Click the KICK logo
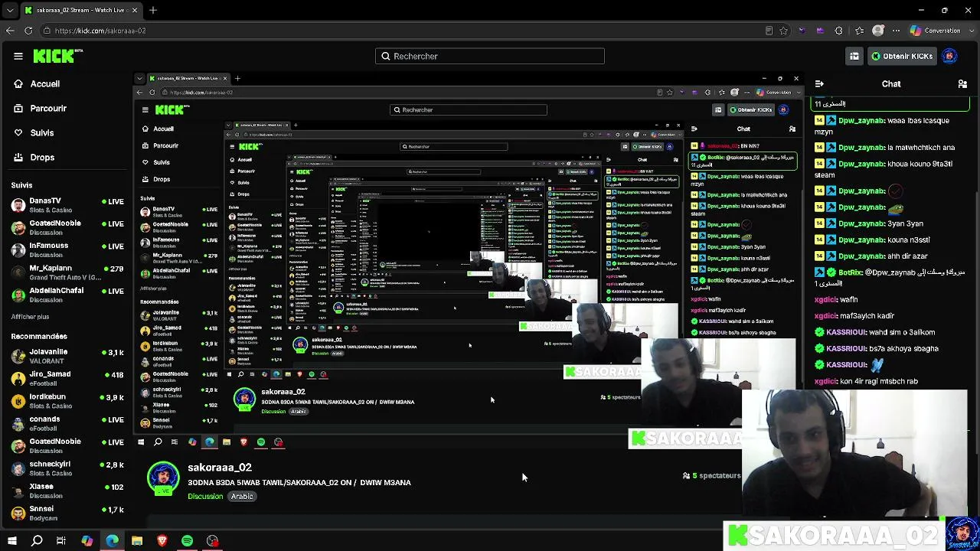Screen dimensions: 980x551 coord(58,56)
